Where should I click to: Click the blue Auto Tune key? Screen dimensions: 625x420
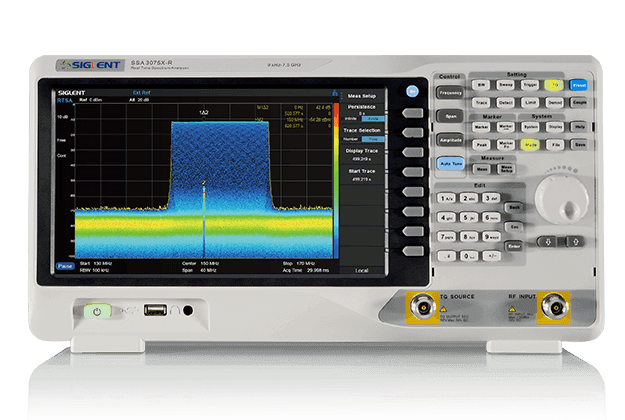click(x=451, y=163)
